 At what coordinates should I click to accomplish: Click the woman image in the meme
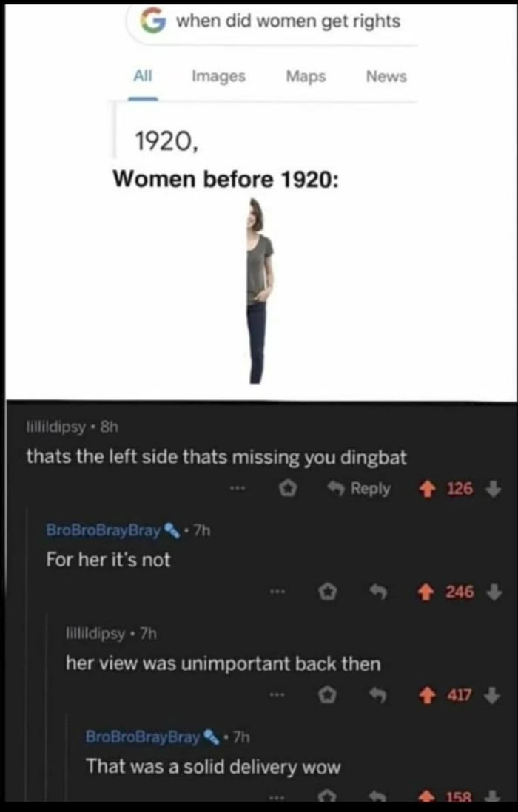click(x=260, y=291)
